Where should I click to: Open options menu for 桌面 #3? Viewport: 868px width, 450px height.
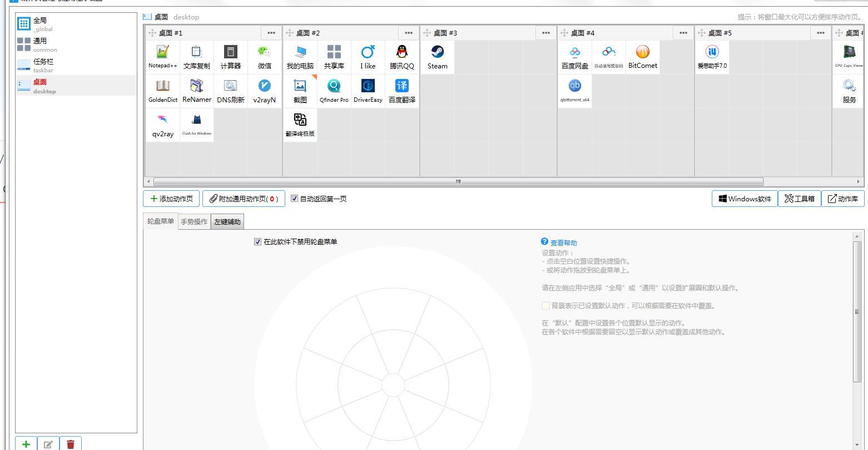545,32
